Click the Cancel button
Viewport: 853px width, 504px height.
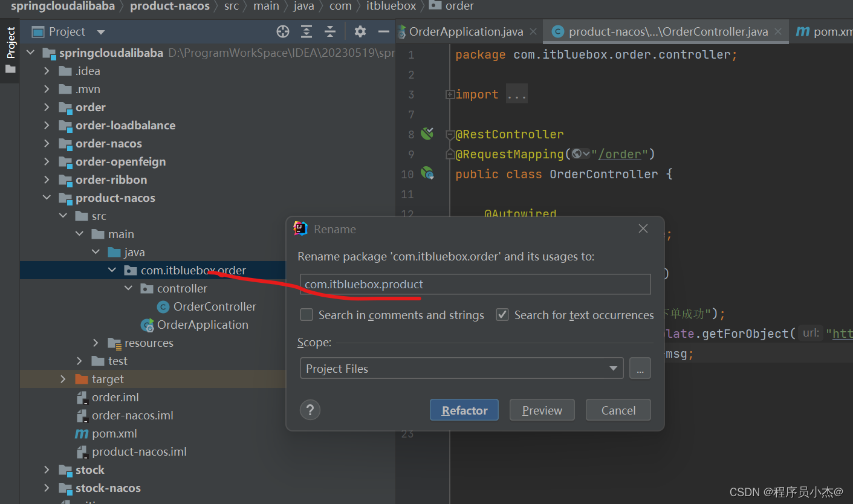click(x=618, y=410)
